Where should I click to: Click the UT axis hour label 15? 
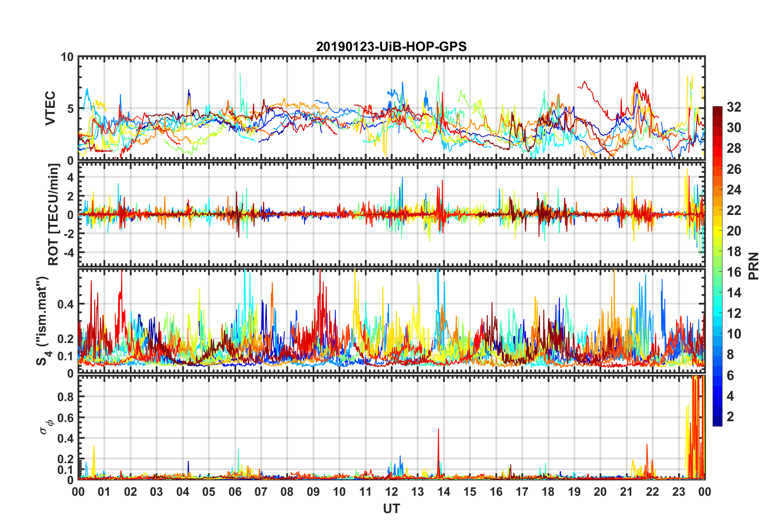(470, 492)
